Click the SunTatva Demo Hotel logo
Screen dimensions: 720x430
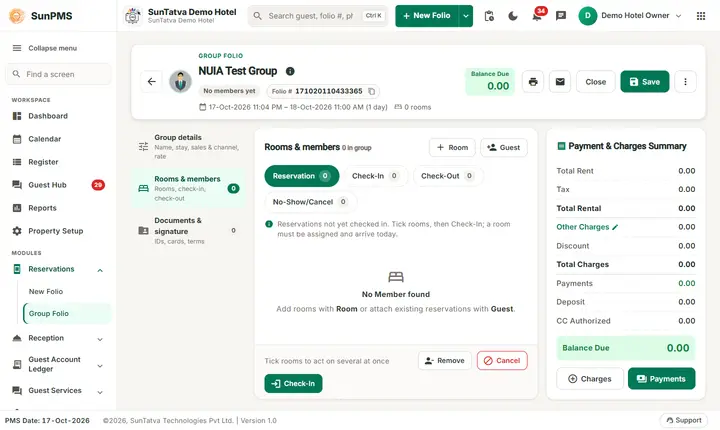133,16
